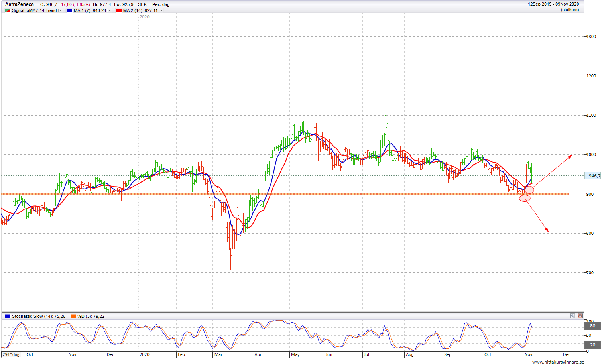Click the upward red arrow tip
The width and height of the screenshot is (602, 364).
571,155
